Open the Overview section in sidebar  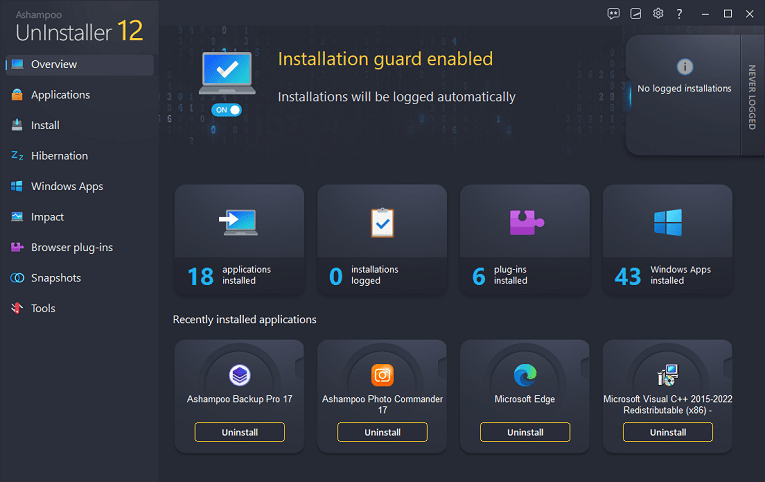click(x=80, y=64)
